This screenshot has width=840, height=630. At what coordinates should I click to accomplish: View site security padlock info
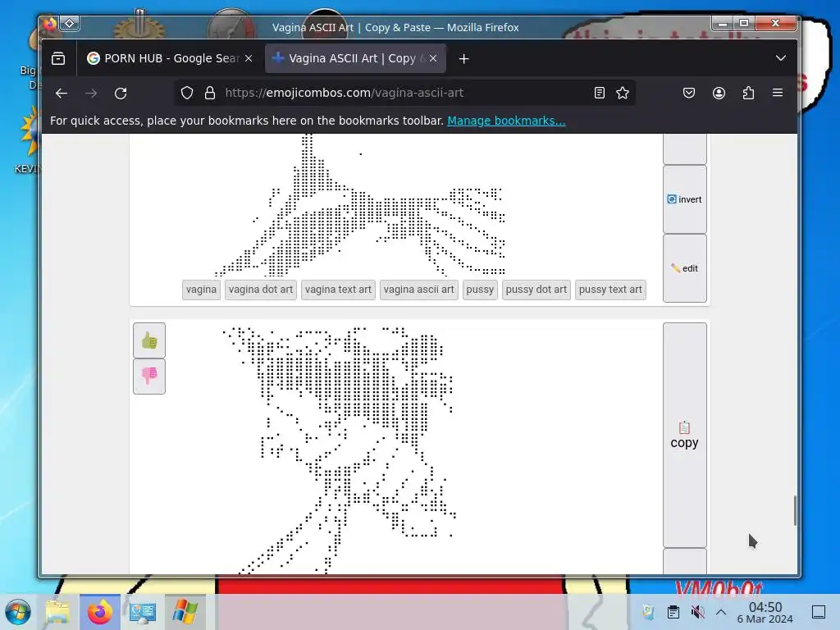coord(210,93)
